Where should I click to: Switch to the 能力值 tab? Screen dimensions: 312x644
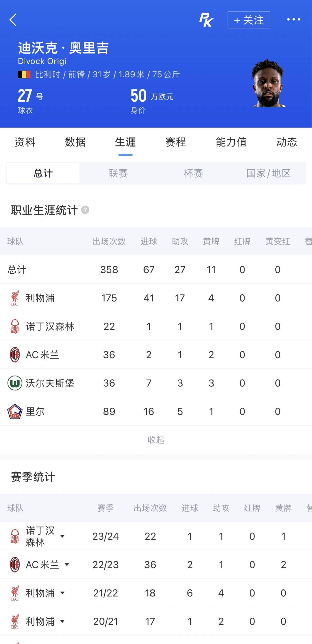tap(231, 142)
